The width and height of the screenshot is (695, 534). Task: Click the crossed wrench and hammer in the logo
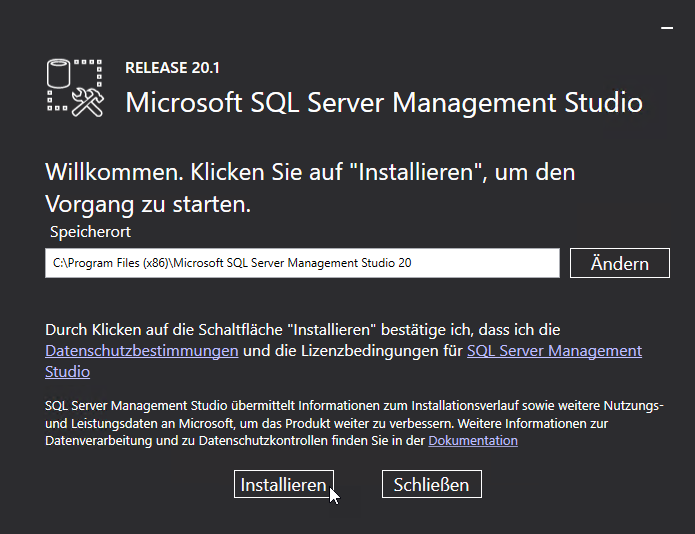(89, 102)
